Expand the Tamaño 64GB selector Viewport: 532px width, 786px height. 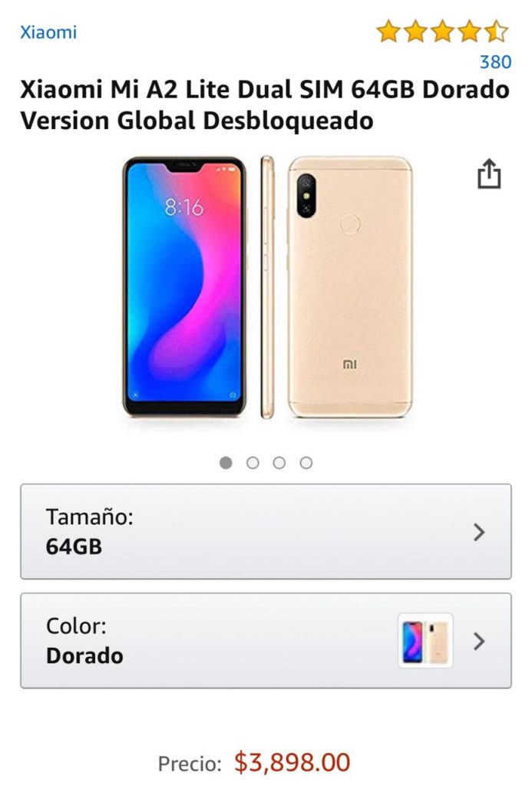[x=266, y=531]
